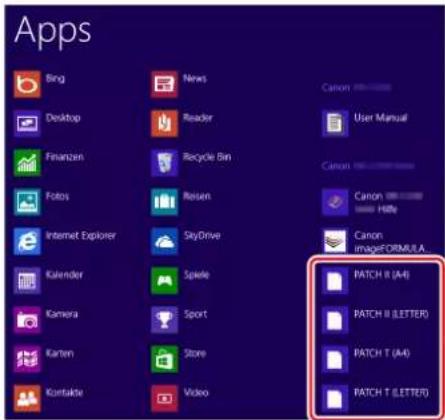Open the Reader app icon
Viewport: 445px width, 420px height.
tap(164, 124)
